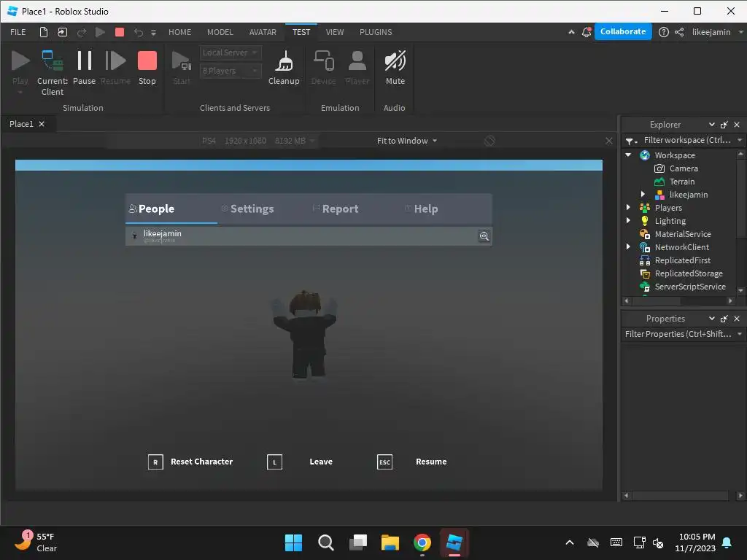
Task: Collapse the ribbon with the up arrow
Action: 571,32
